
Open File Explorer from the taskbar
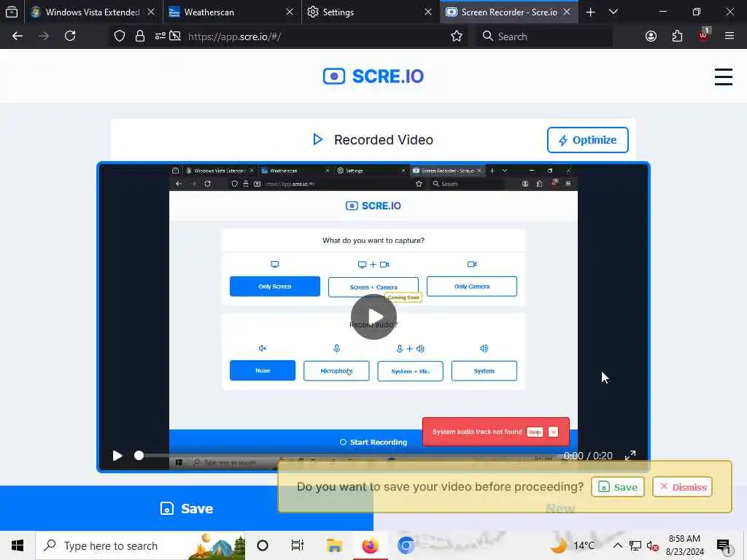point(334,545)
